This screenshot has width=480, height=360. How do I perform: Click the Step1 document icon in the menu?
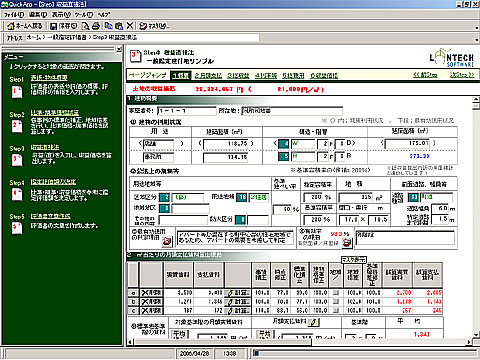point(17,92)
